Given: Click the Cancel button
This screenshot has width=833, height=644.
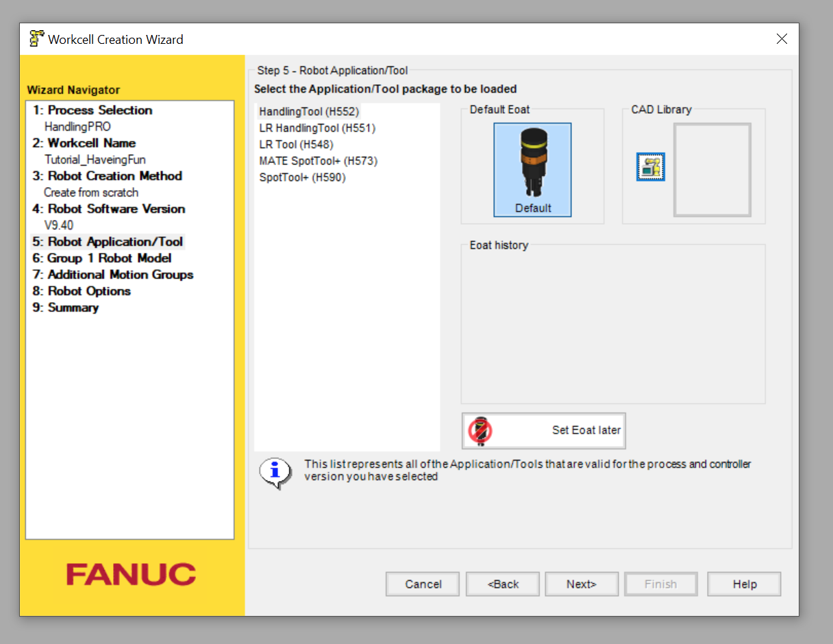Looking at the screenshot, I should (x=423, y=584).
